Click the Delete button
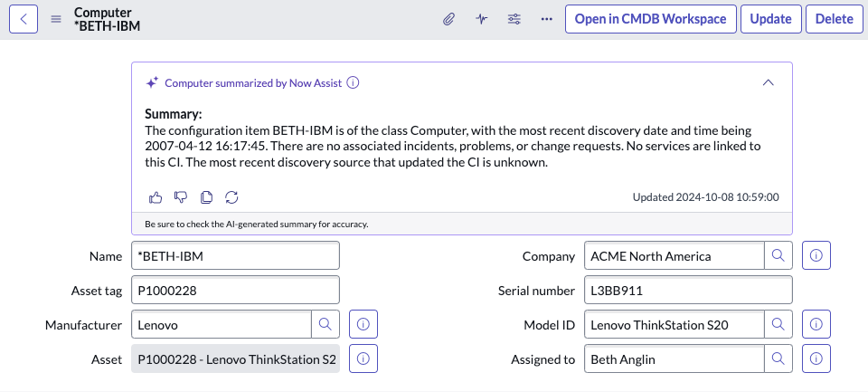The image size is (868, 392). (x=835, y=19)
